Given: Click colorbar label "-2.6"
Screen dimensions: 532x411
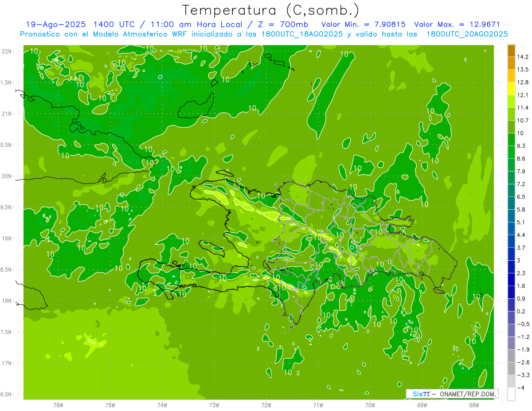Looking at the screenshot, I should [x=523, y=362].
